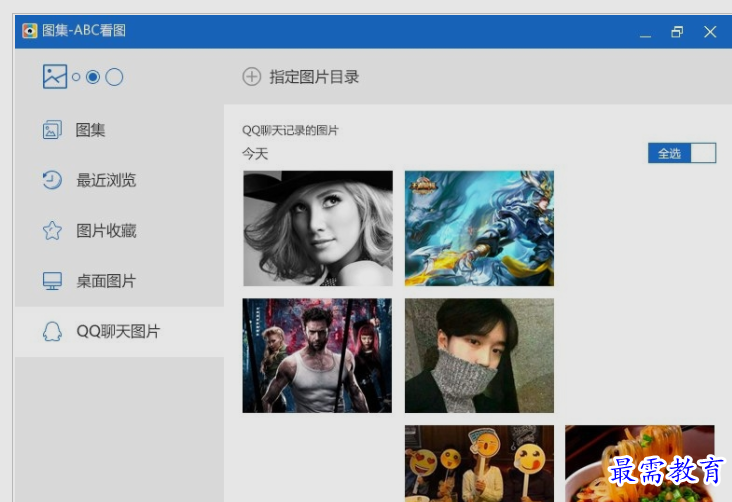Click the 最近浏览 history clock icon

(52, 180)
